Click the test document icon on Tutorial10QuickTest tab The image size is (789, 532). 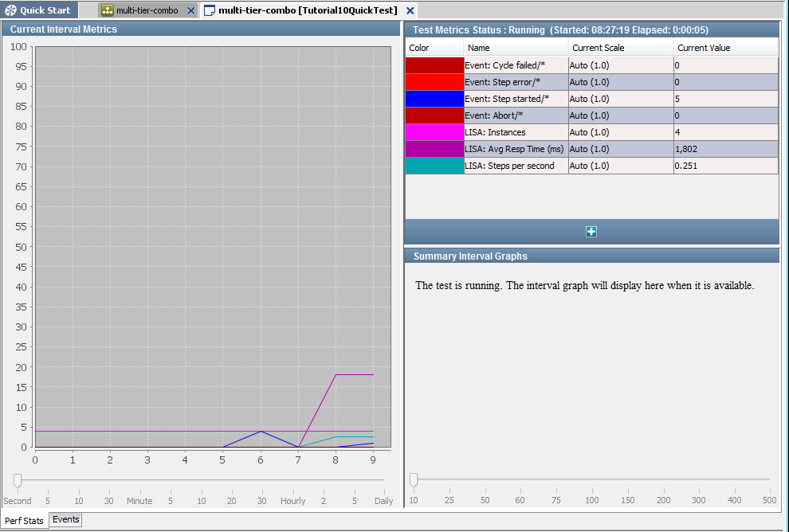click(210, 11)
